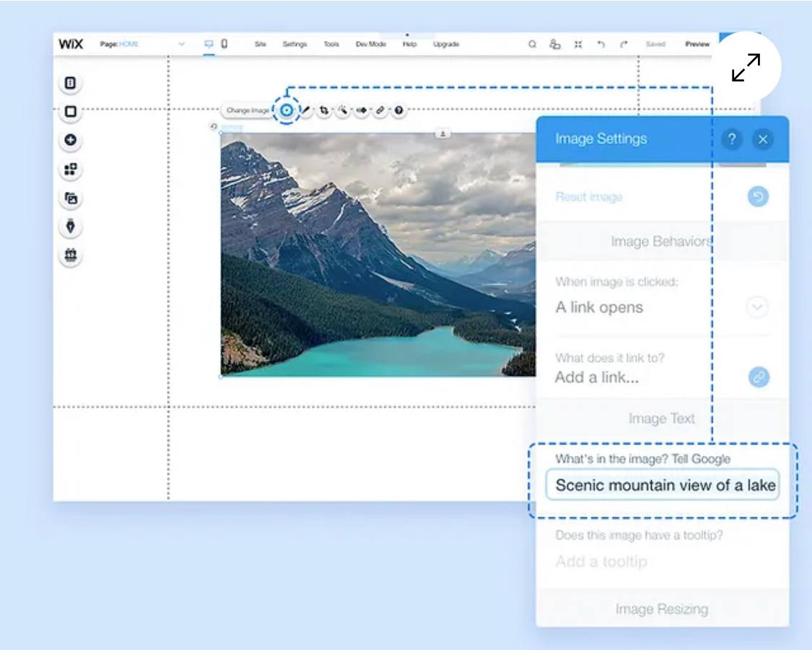Click the Image Resizing section header

tap(663, 609)
